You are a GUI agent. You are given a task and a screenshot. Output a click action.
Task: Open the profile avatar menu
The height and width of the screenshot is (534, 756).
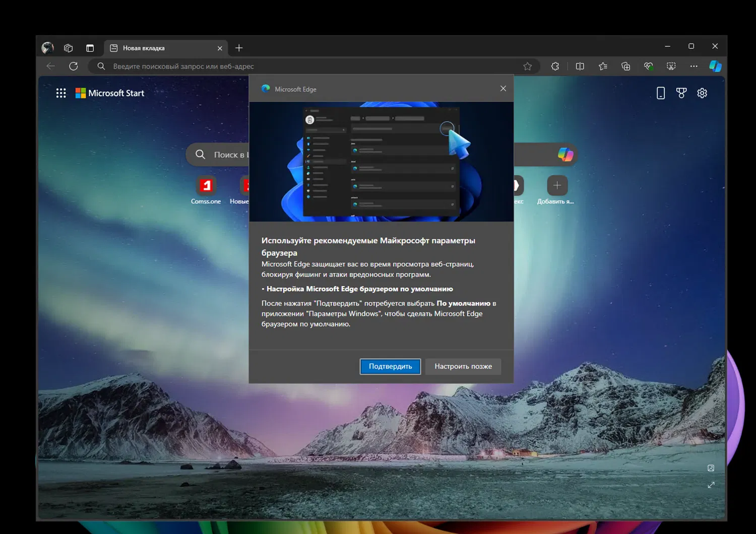click(48, 48)
